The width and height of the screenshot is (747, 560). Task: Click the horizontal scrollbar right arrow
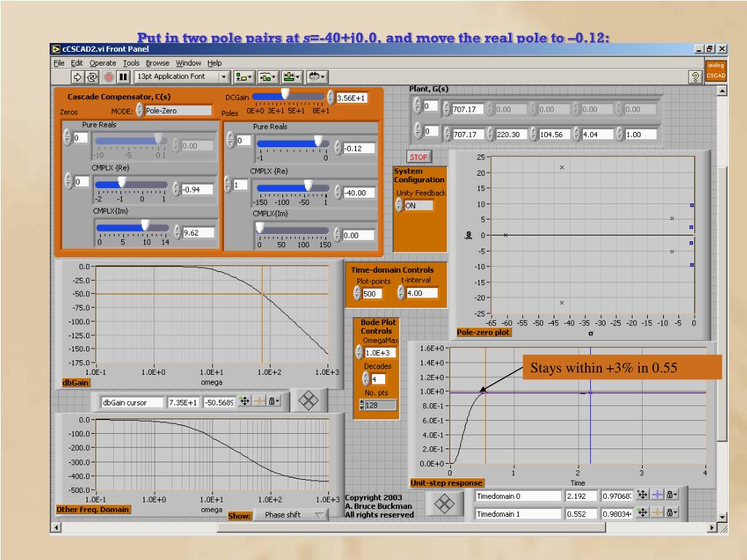pos(712,528)
